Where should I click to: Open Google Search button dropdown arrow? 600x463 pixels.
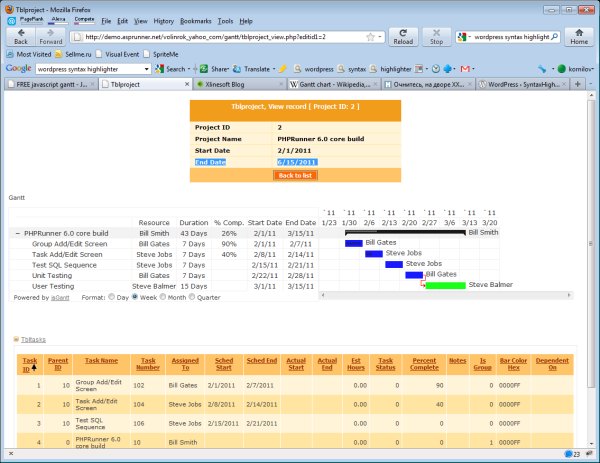coord(189,69)
